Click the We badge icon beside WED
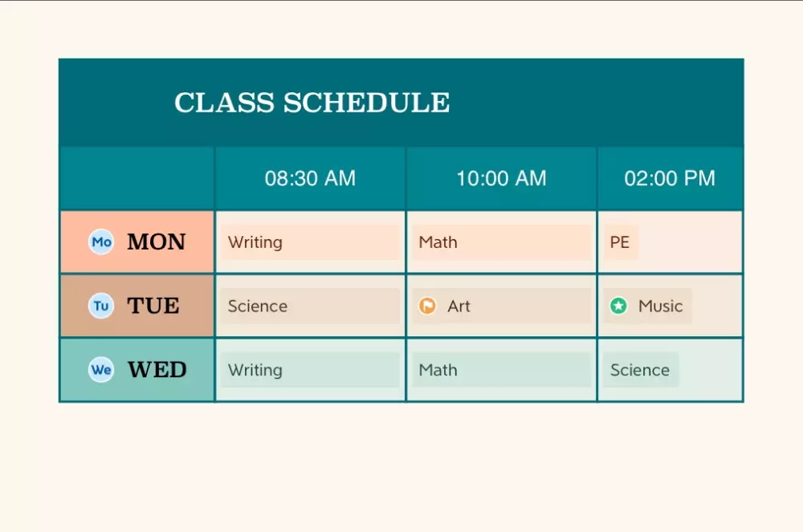Image resolution: width=803 pixels, height=532 pixels. tap(101, 370)
